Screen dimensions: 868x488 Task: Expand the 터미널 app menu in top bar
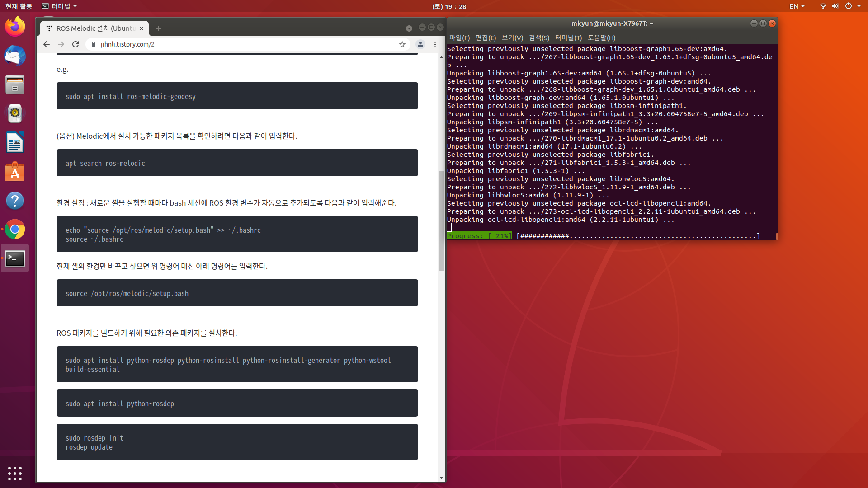coord(59,6)
